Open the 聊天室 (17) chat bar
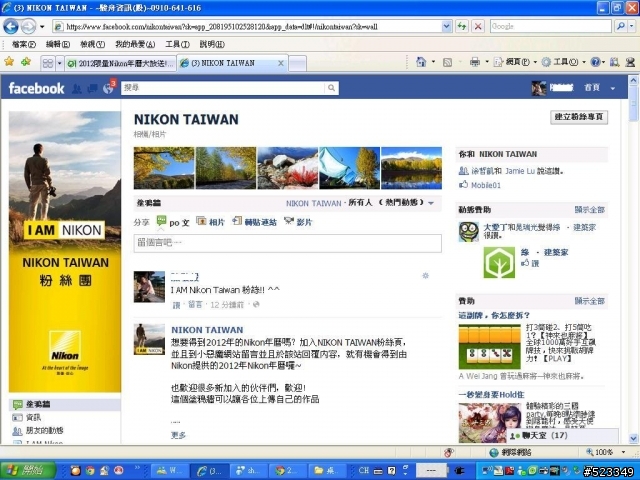 click(562, 436)
